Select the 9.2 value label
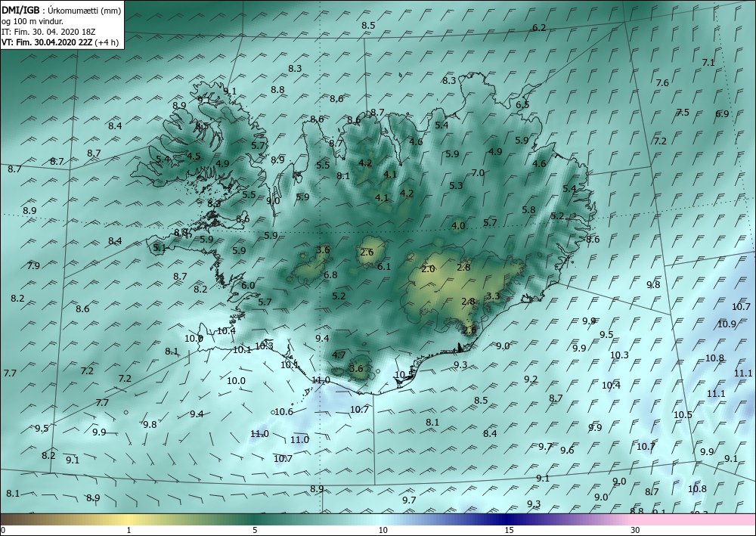The image size is (756, 536). [531, 380]
